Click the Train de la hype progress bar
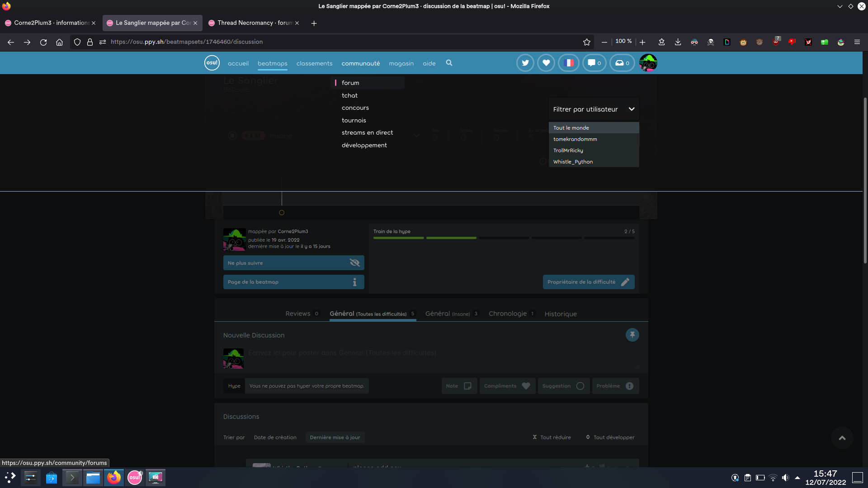The height and width of the screenshot is (488, 868). click(x=504, y=238)
